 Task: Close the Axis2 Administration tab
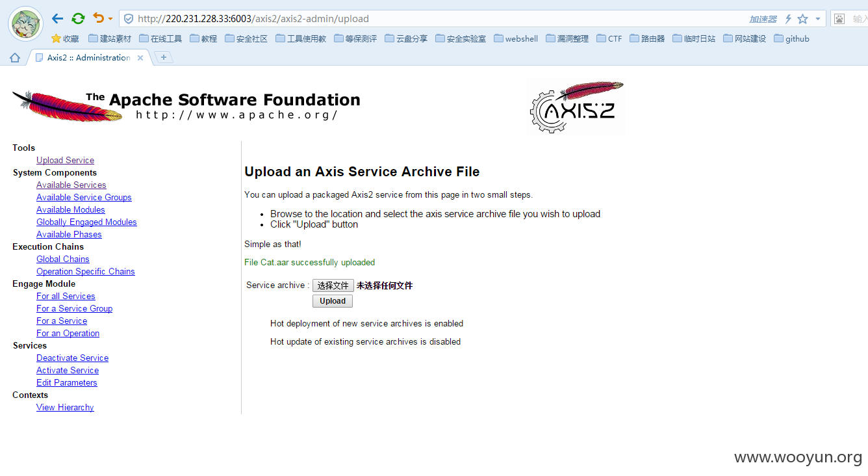pyautogui.click(x=140, y=58)
